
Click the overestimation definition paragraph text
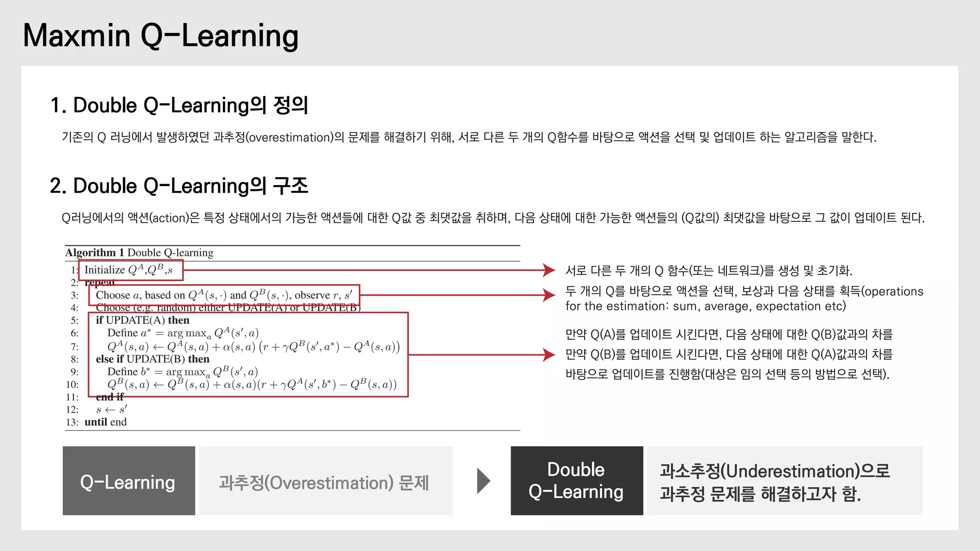[469, 137]
